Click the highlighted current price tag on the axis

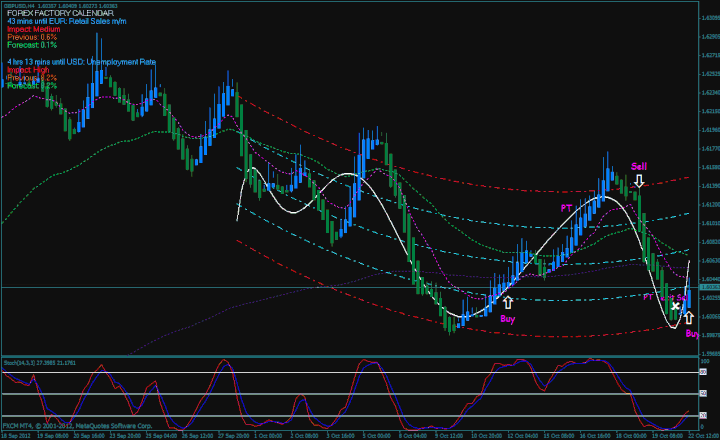pyautogui.click(x=709, y=287)
